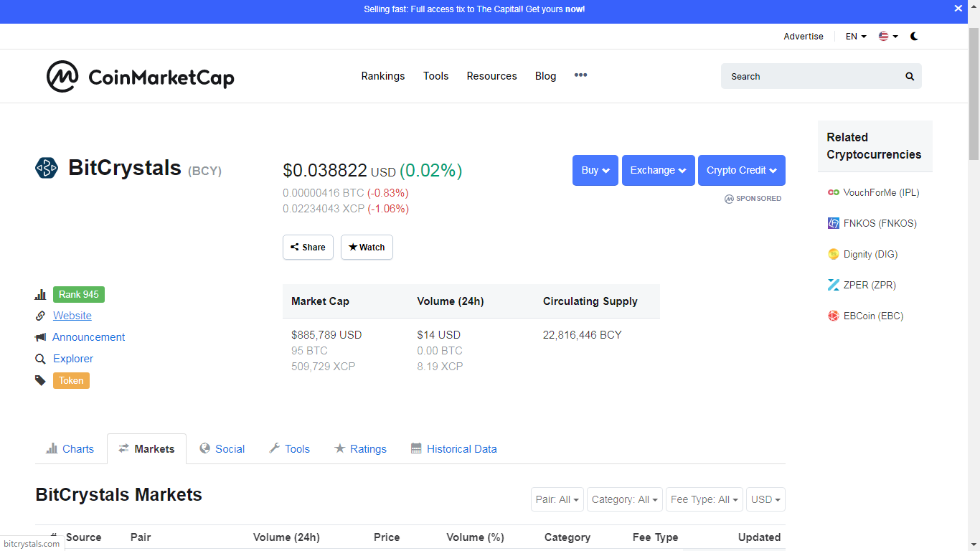Open Resources in the navigation menu
Image resolution: width=980 pixels, height=551 pixels.
491,76
